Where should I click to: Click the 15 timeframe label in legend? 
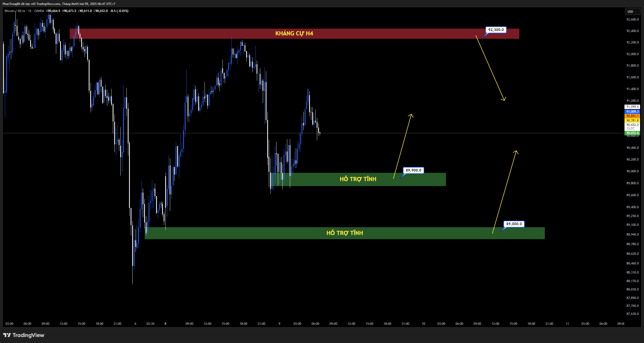click(x=30, y=11)
